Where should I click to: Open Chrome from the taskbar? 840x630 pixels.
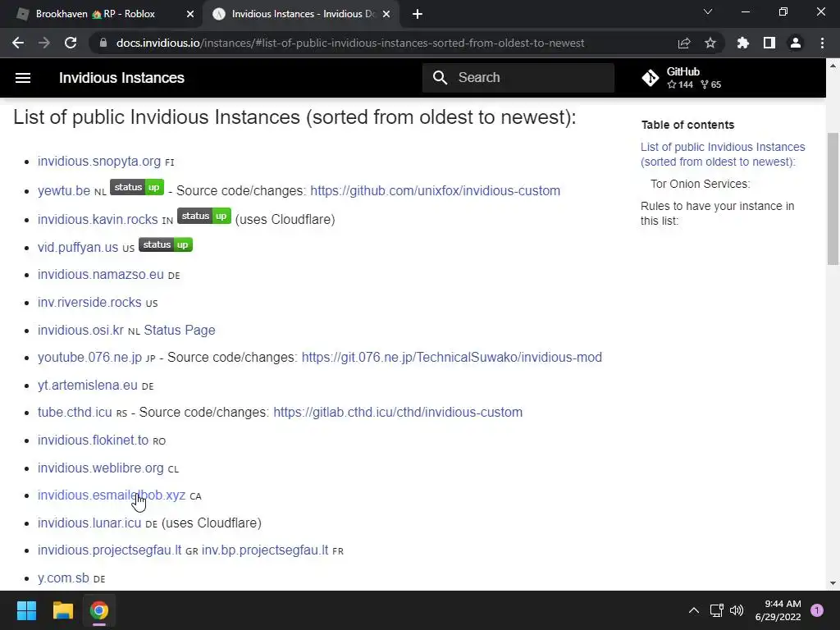pyautogui.click(x=99, y=610)
